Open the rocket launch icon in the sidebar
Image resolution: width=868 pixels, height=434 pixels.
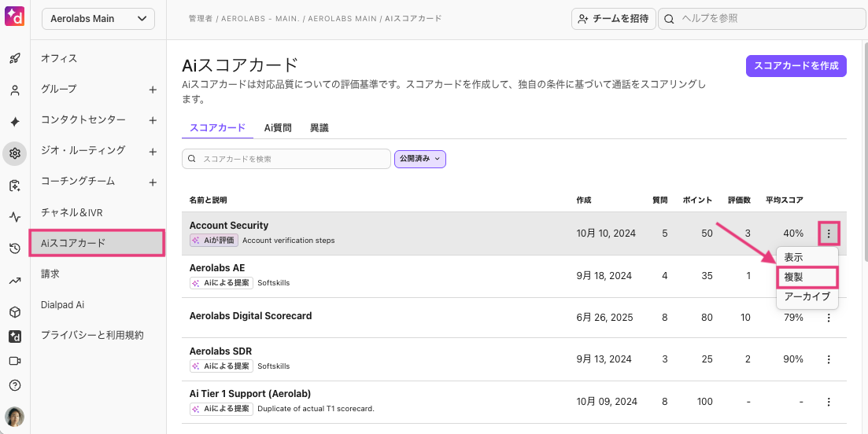pos(15,59)
